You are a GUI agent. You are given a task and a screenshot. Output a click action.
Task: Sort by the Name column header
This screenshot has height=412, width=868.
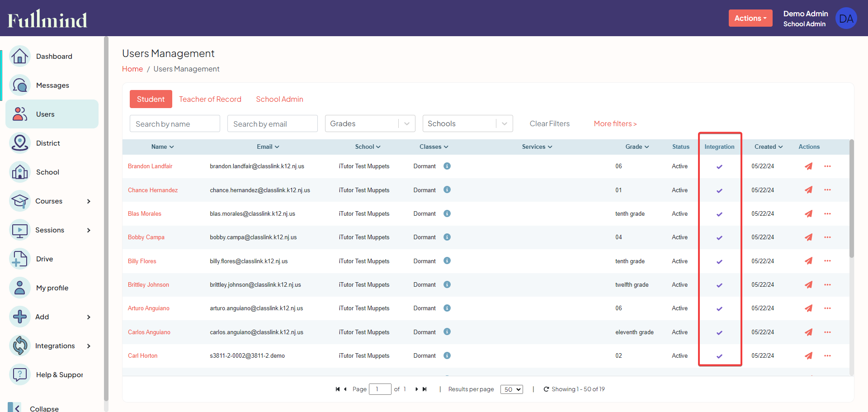coord(163,147)
